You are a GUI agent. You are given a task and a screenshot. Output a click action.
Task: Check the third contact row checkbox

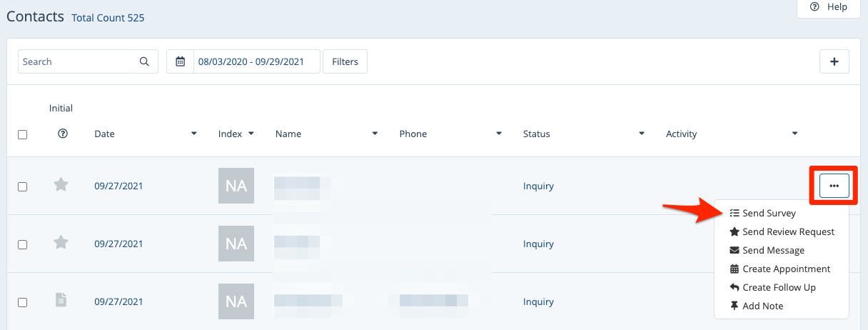(x=22, y=302)
